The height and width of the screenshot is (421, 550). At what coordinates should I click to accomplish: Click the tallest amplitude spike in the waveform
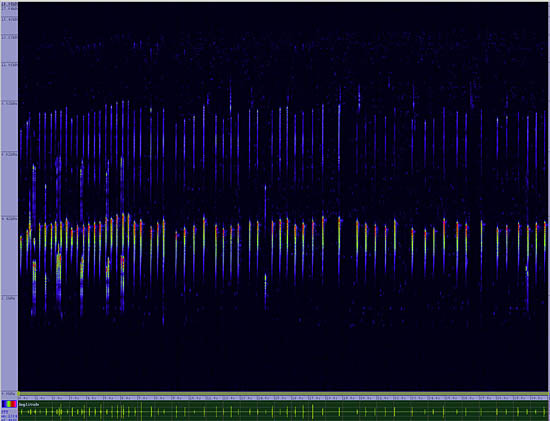(x=141, y=411)
